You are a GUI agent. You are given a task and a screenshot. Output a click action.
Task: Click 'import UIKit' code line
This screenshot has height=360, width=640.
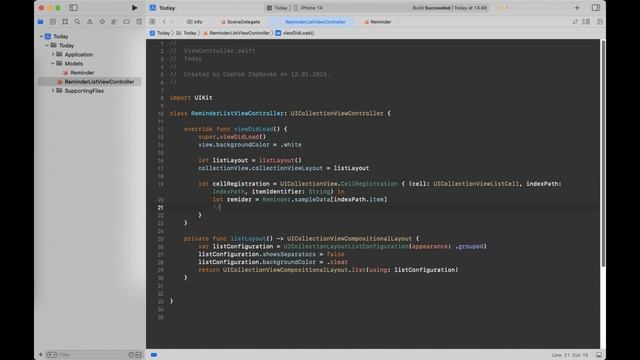click(x=191, y=98)
